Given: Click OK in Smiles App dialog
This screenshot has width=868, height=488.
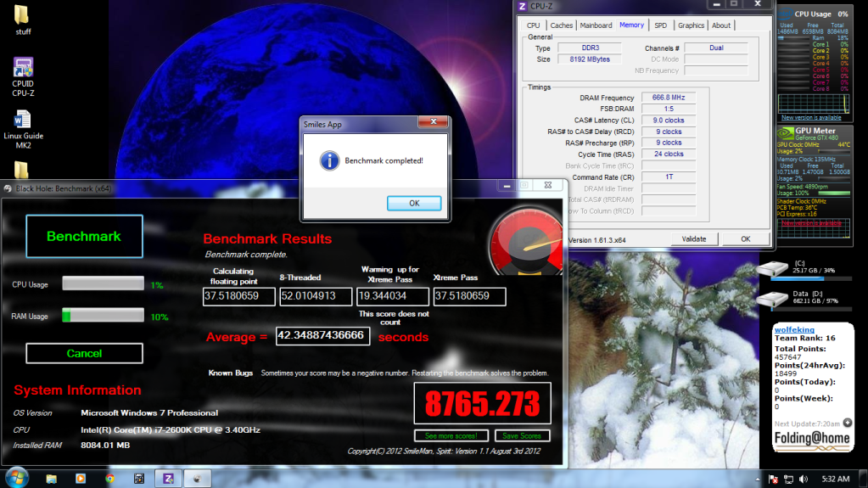Looking at the screenshot, I should click(414, 204).
